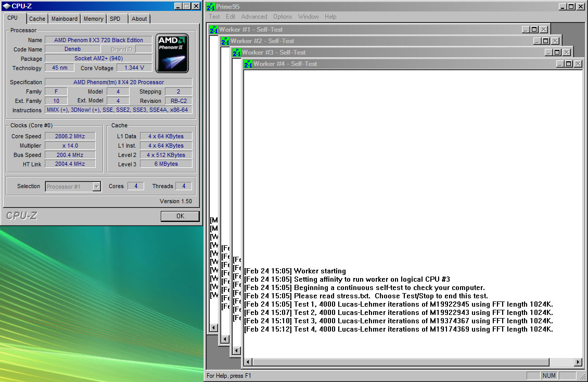Click the processor name 'AMD Phenom II X3 720 Black Edition'
This screenshot has width=588, height=382.
[99, 40]
